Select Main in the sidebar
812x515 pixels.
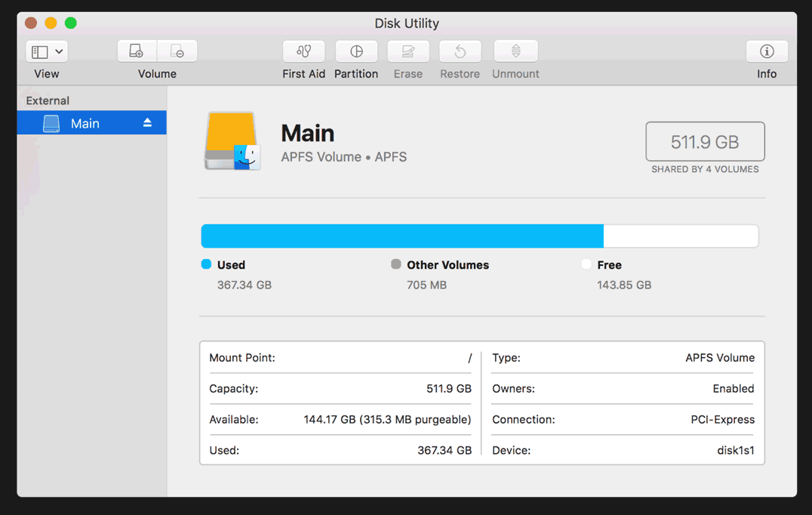tap(91, 123)
